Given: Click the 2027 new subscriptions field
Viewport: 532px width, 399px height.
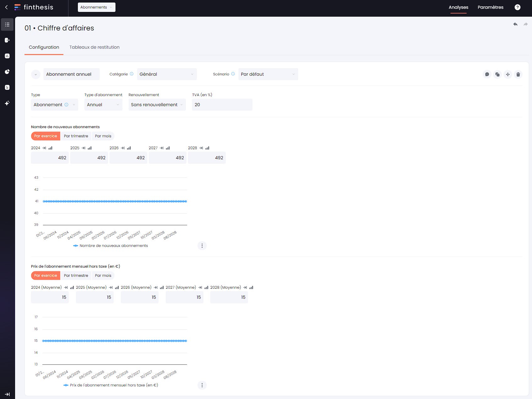Looking at the screenshot, I should coord(168,158).
